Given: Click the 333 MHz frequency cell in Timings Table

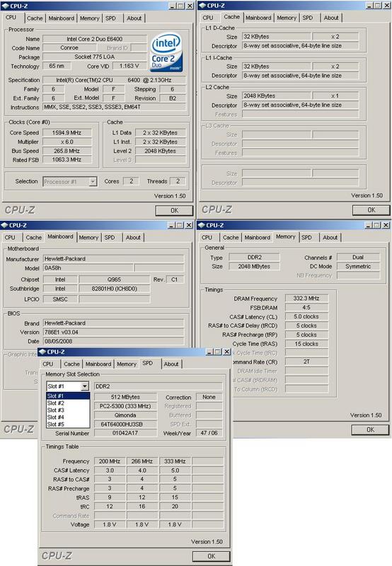Looking at the screenshot, I should tap(175, 461).
